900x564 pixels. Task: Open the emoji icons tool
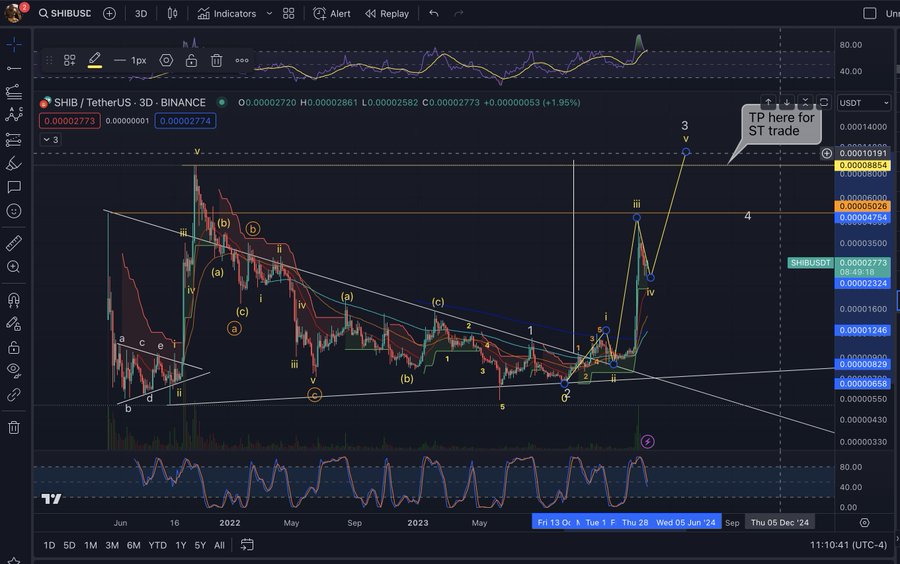coord(14,211)
